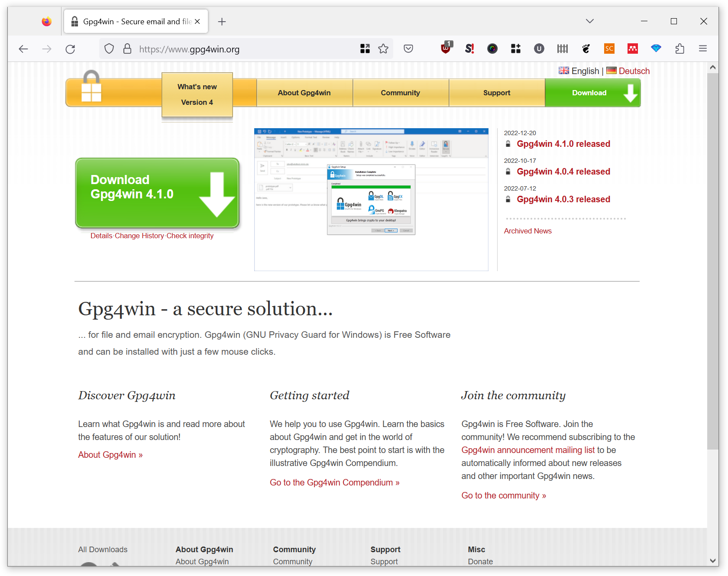Open the Check integrity link
728x576 pixels.
(x=190, y=236)
